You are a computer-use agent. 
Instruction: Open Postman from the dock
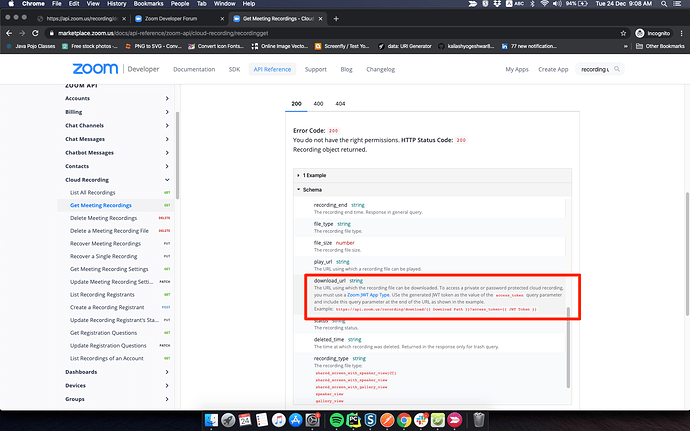[387, 420]
